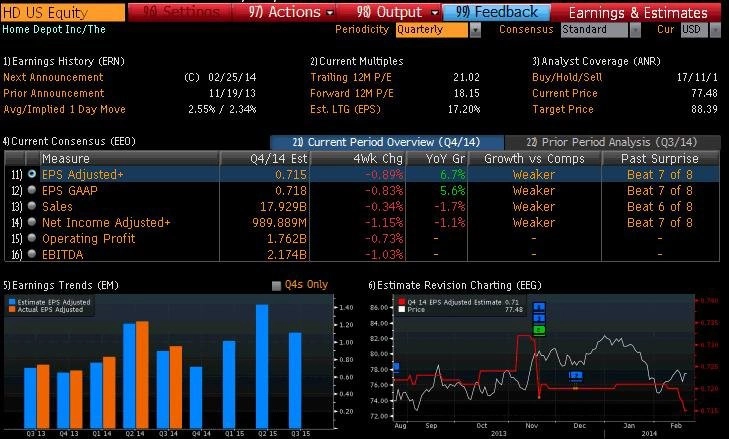
Task: Open 2) Current Multiples section
Action: point(357,61)
